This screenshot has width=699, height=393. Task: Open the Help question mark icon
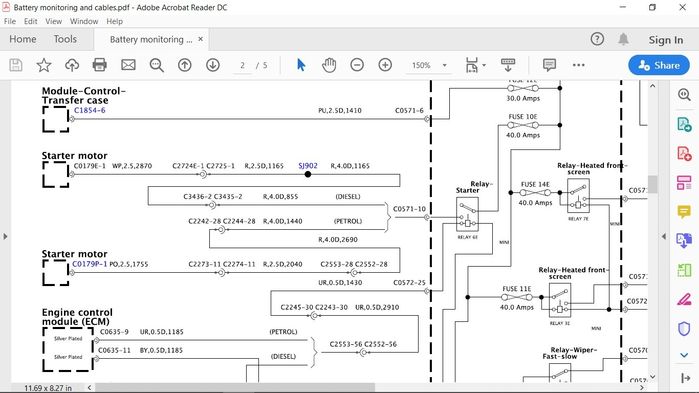point(597,39)
